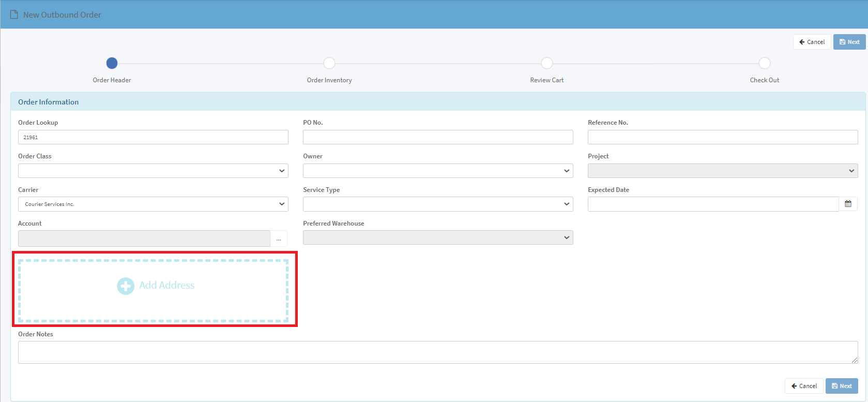The height and width of the screenshot is (402, 868).
Task: Click the Order Information section header
Action: coord(438,102)
